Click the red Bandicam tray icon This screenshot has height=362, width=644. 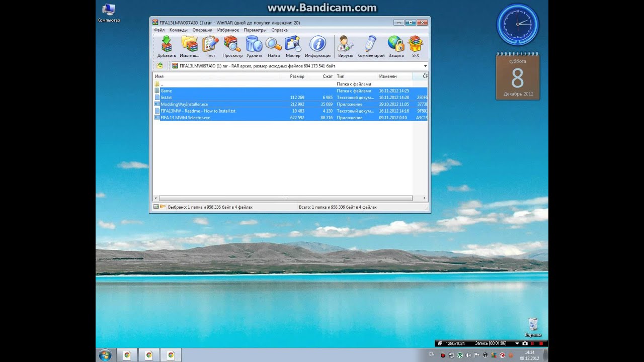point(443,355)
